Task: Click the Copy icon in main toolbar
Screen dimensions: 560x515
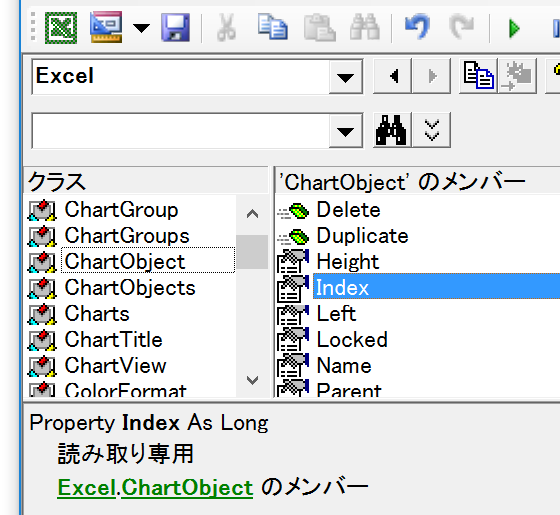Action: click(x=272, y=26)
